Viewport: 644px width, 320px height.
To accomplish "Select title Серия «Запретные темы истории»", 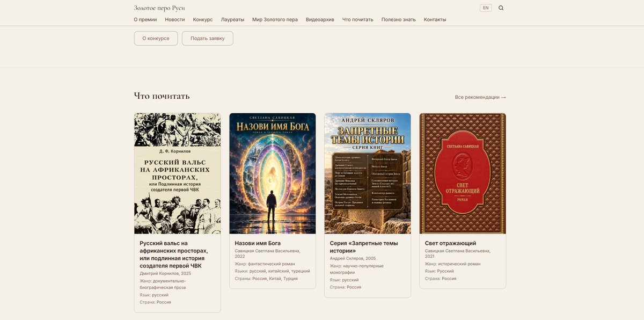I will (364, 247).
